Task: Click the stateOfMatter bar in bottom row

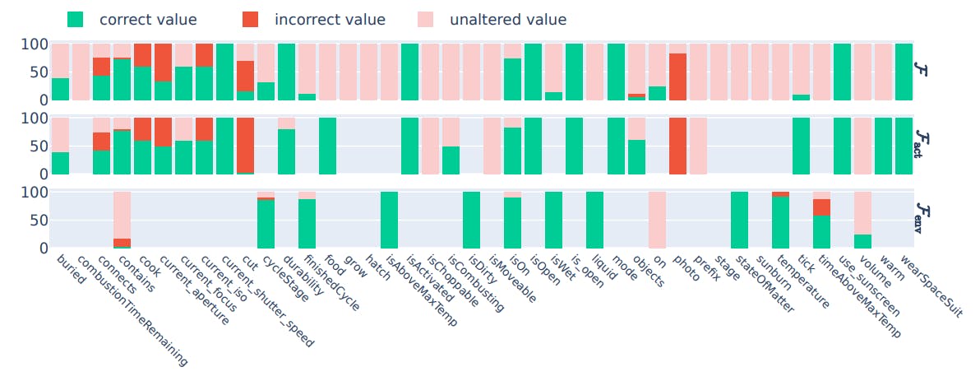Action: click(x=739, y=221)
